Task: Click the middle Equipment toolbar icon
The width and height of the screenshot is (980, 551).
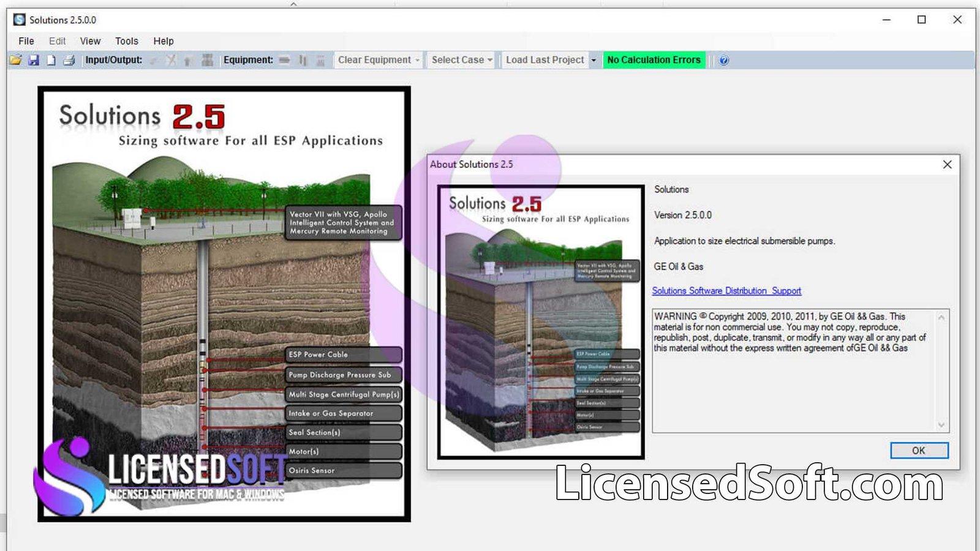Action: click(x=303, y=60)
